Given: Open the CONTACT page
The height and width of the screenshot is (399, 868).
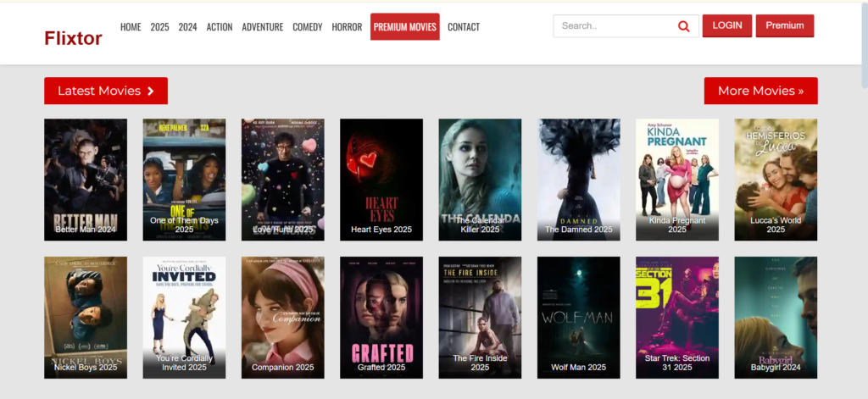Looking at the screenshot, I should pos(464,26).
